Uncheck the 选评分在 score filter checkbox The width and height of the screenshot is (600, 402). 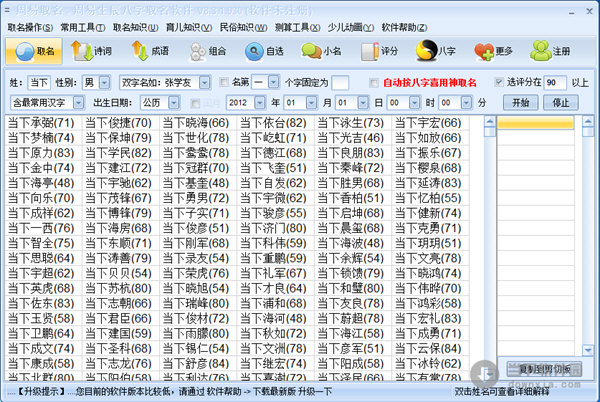point(496,81)
